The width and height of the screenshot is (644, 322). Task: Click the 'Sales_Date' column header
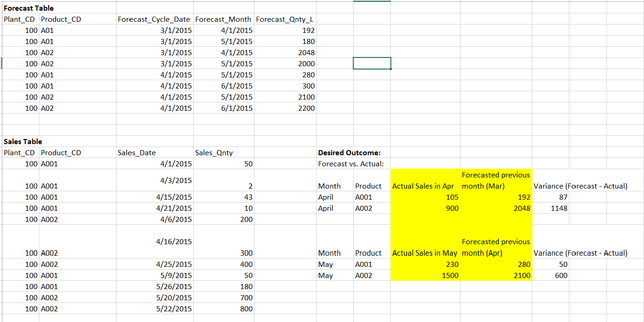154,152
